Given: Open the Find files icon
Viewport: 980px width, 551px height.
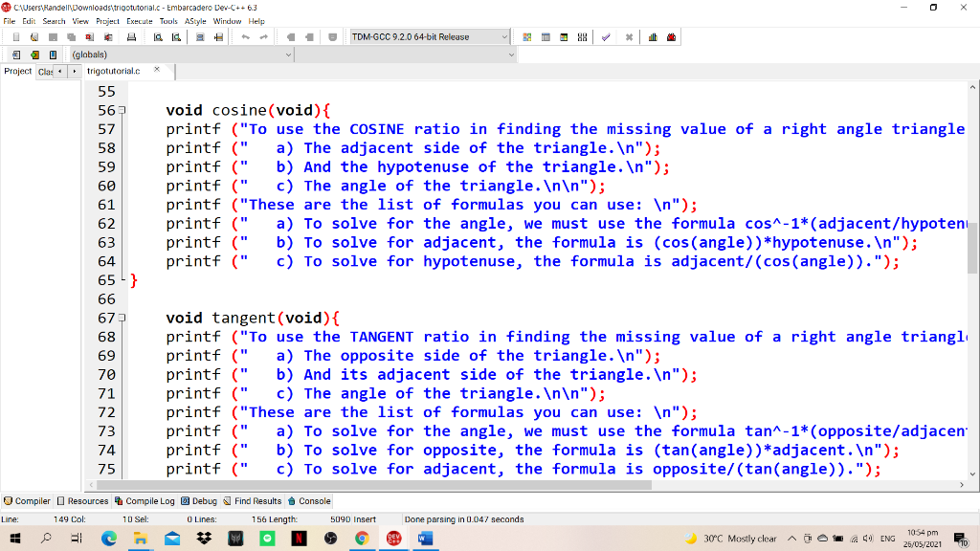Looking at the screenshot, I should click(175, 37).
